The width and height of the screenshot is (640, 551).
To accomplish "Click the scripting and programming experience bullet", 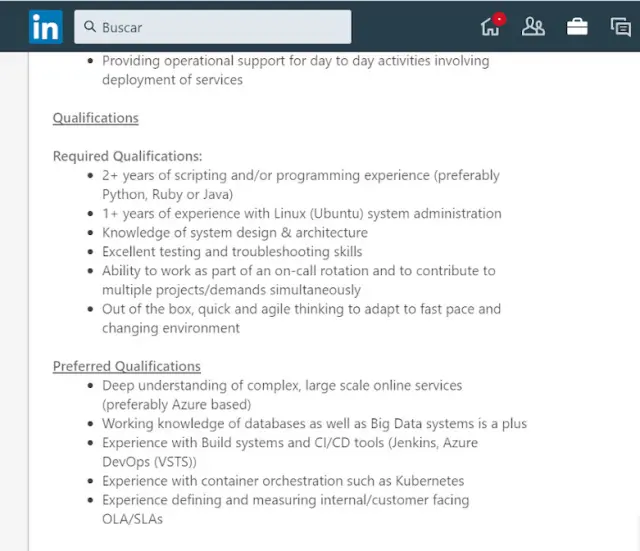I will (x=300, y=175).
